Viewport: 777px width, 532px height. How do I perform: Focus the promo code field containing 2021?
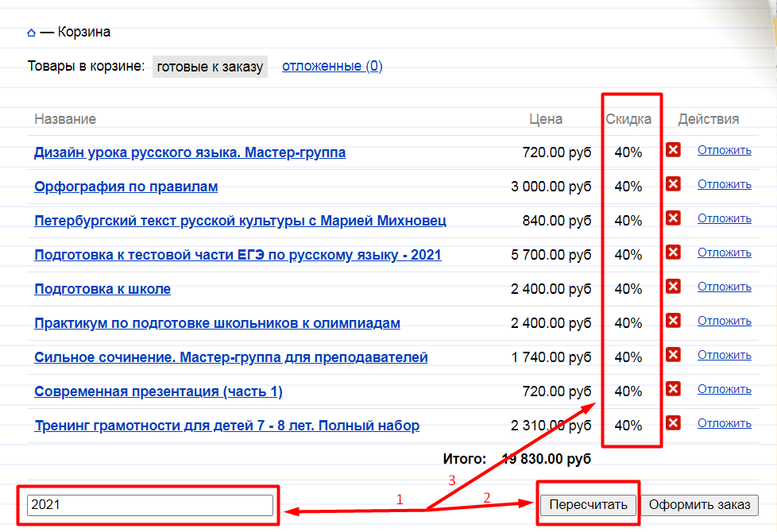click(x=150, y=505)
